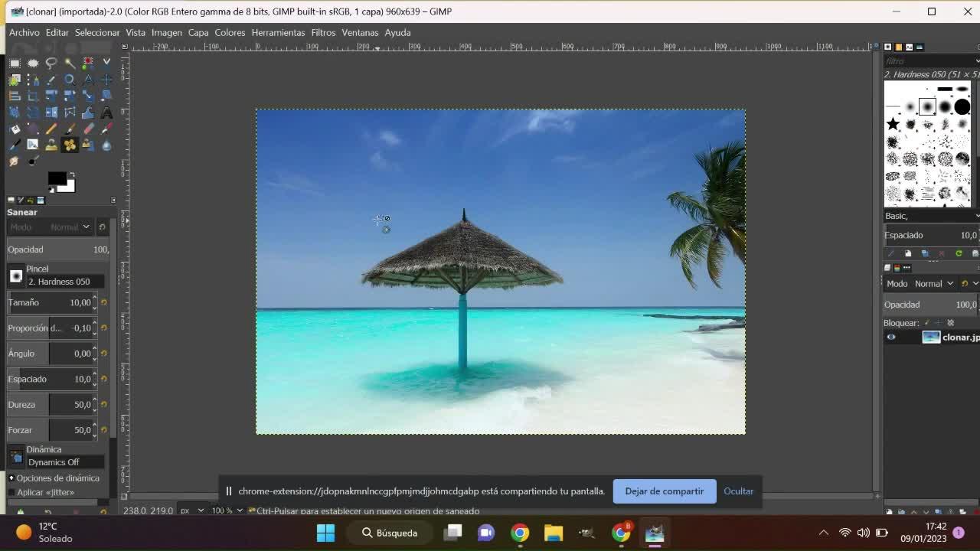
Task: Reset Tamaño to default value
Action: point(103,302)
